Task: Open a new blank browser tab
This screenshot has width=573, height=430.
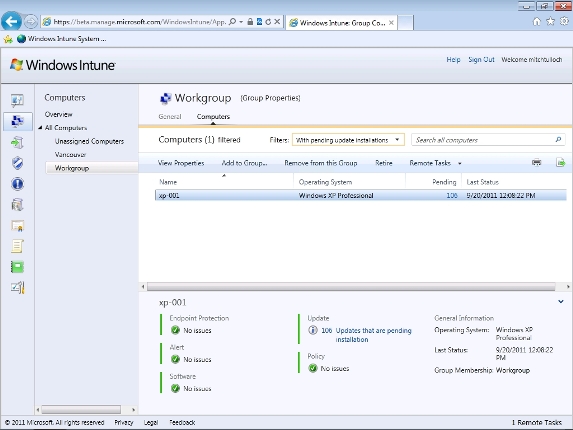Action: pyautogui.click(x=405, y=23)
